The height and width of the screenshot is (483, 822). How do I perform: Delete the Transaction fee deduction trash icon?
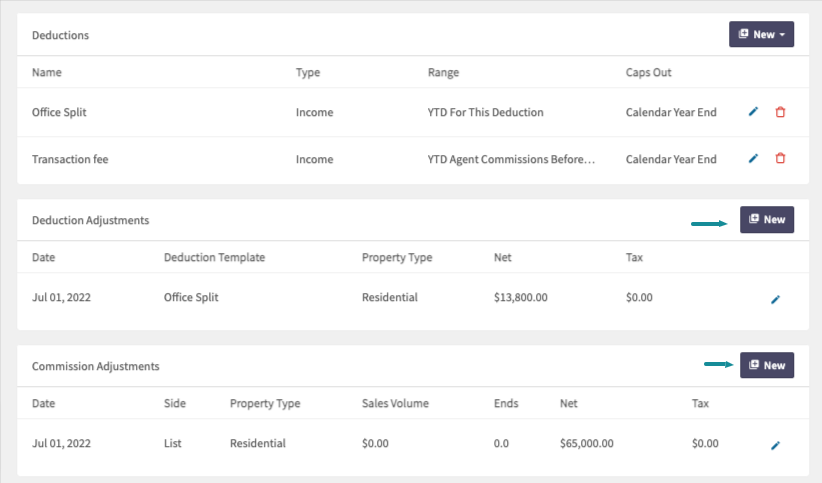pyautogui.click(x=780, y=158)
